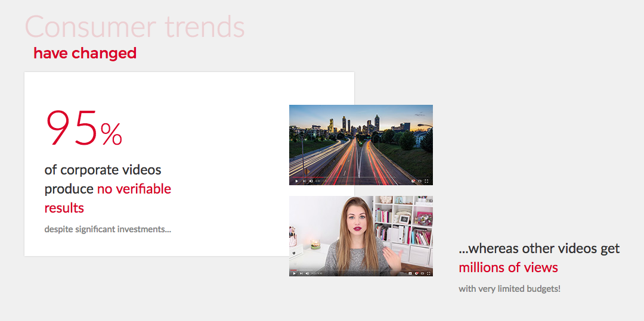Viewport: 644px width, 321px height.
Task: Play the vlogger woman video
Action: [294, 273]
